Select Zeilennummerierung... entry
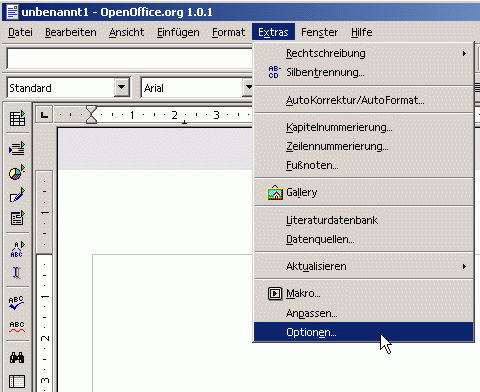This screenshot has width=480, height=392. 364,146
